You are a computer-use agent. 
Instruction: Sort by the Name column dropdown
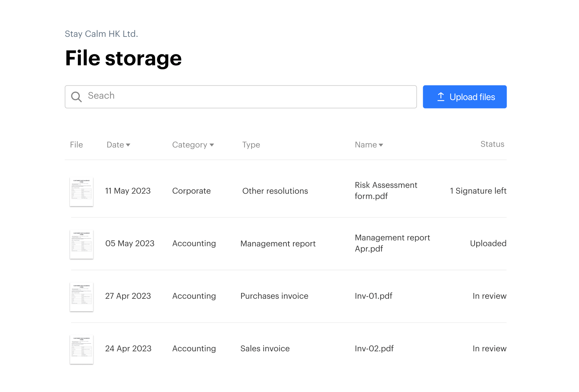368,145
